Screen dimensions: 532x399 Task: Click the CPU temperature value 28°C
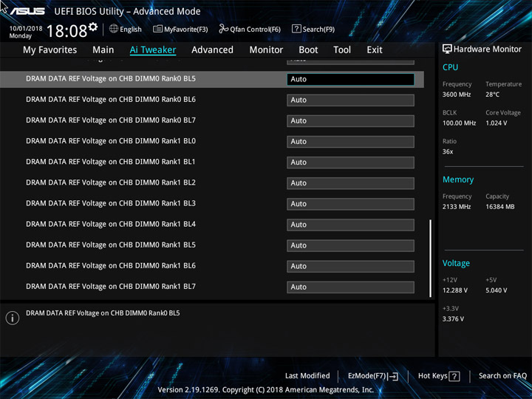pyautogui.click(x=492, y=95)
